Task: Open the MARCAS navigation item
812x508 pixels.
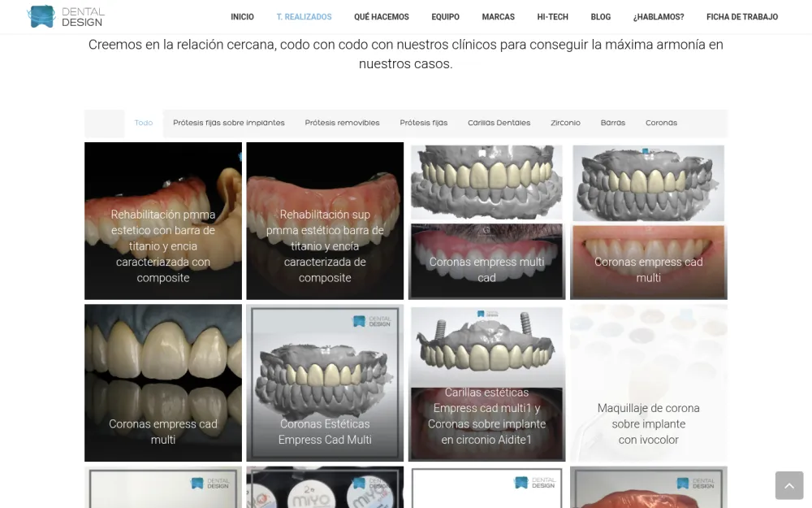Action: 499,17
